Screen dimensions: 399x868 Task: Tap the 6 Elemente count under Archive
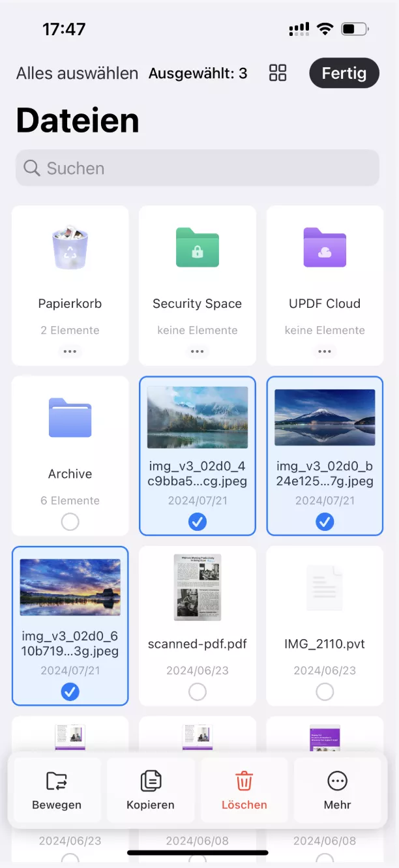point(70,500)
